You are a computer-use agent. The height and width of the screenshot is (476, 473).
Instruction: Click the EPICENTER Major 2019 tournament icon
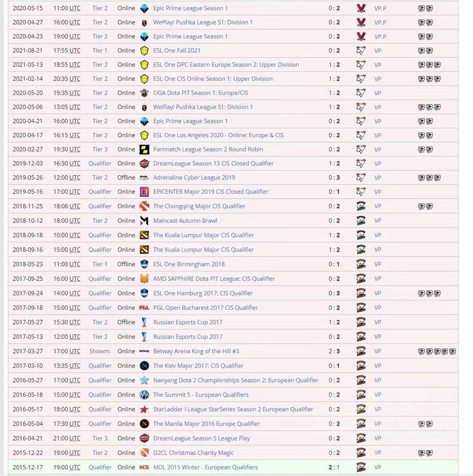click(145, 192)
